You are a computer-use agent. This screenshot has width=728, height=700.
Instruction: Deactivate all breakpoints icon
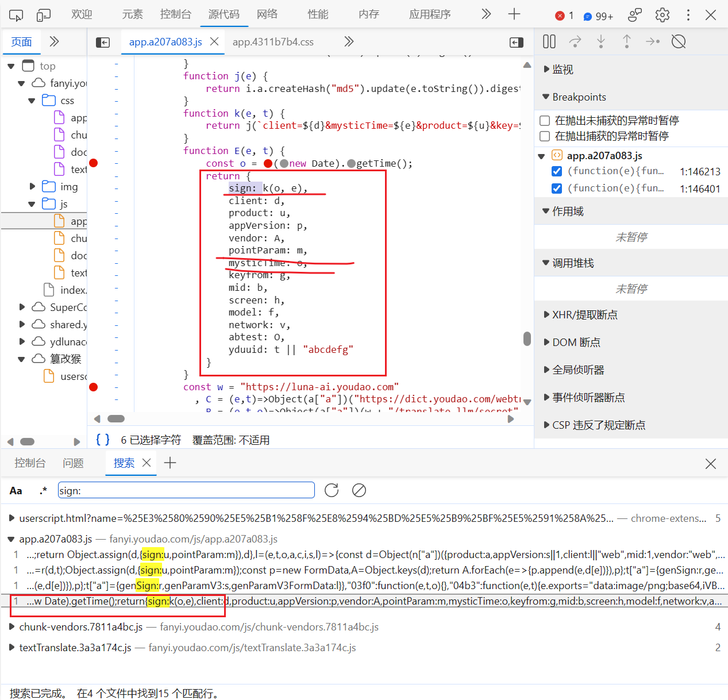tap(679, 41)
